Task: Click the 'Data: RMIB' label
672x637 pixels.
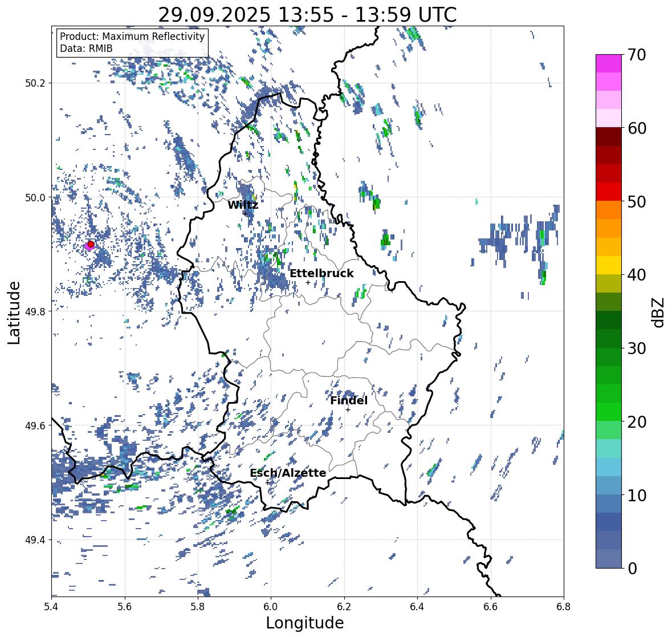Action: [x=86, y=48]
